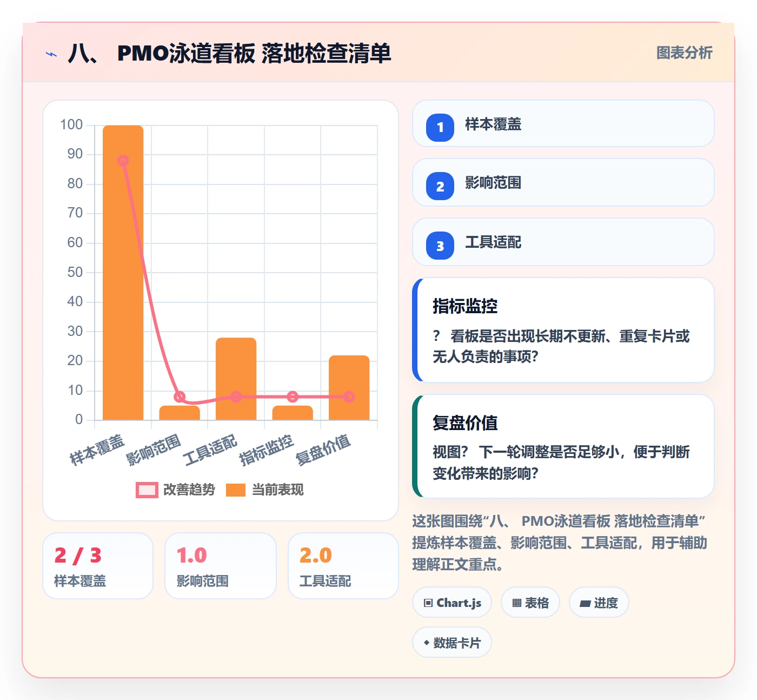Image resolution: width=757 pixels, height=700 pixels.
Task: Click the 数据卡片 diamond icon tag
Action: coord(452,643)
